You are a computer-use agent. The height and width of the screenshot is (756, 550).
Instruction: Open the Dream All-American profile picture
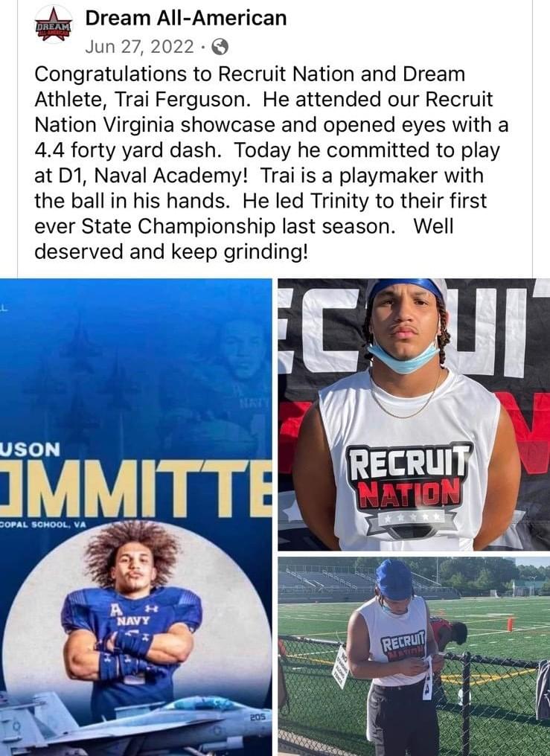coord(53,25)
